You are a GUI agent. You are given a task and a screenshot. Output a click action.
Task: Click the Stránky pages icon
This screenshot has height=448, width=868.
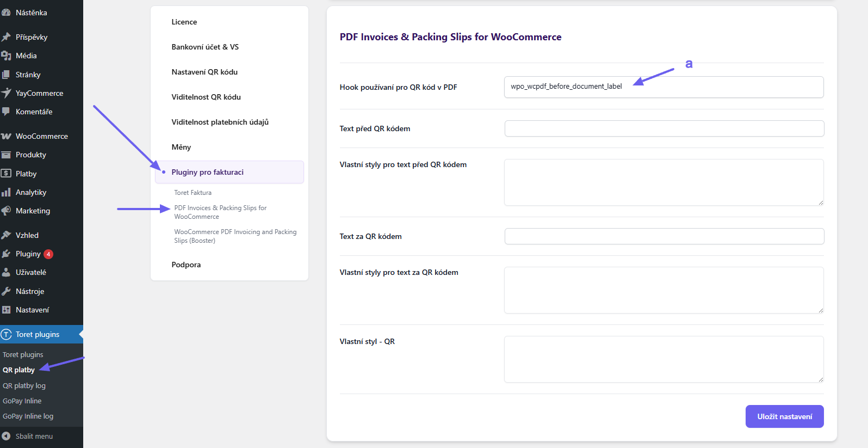pos(6,75)
